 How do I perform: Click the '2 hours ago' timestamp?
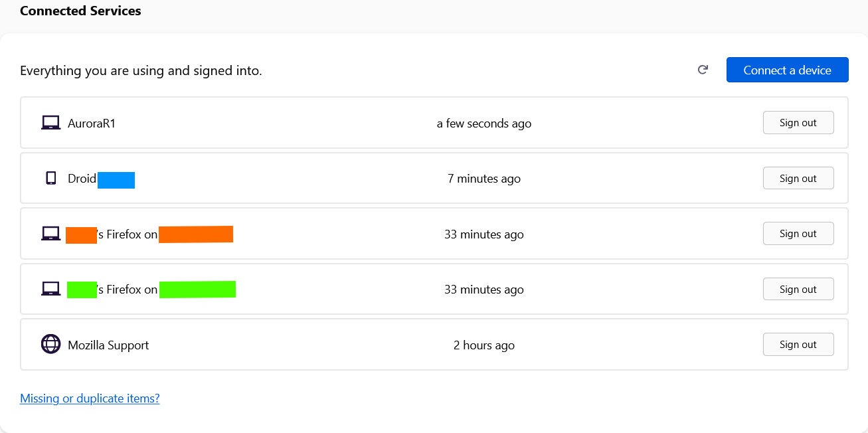tap(484, 345)
